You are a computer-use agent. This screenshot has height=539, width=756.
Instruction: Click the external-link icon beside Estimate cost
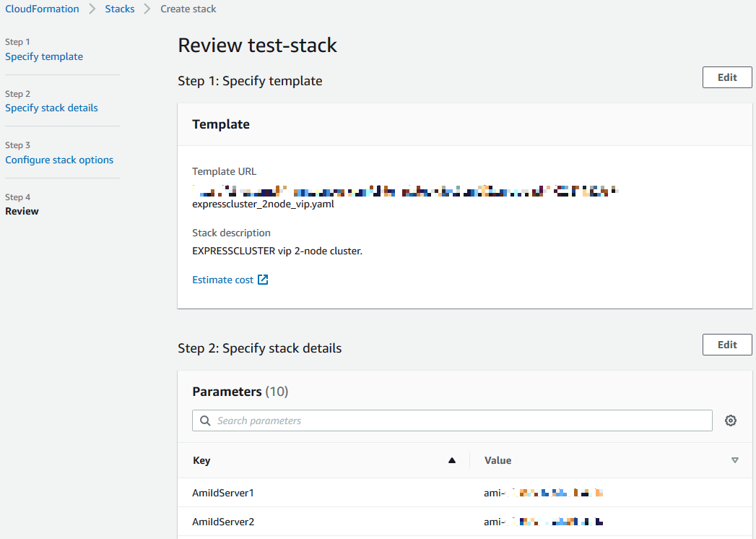click(262, 279)
